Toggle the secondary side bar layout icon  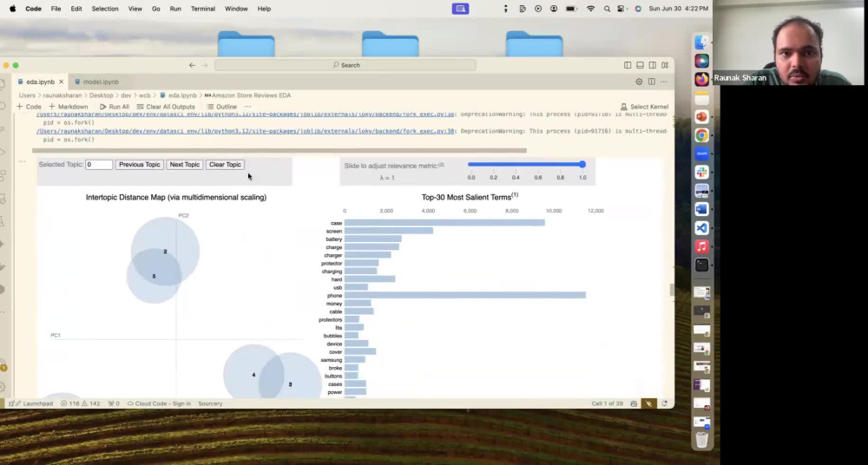653,65
